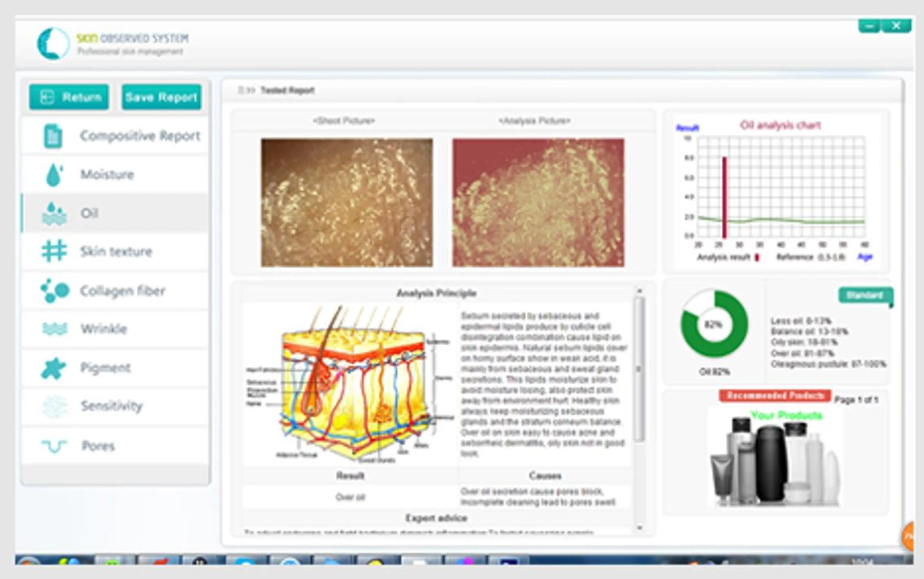Image resolution: width=924 pixels, height=579 pixels.
Task: Click the Analysis Picture red image
Action: tap(538, 203)
